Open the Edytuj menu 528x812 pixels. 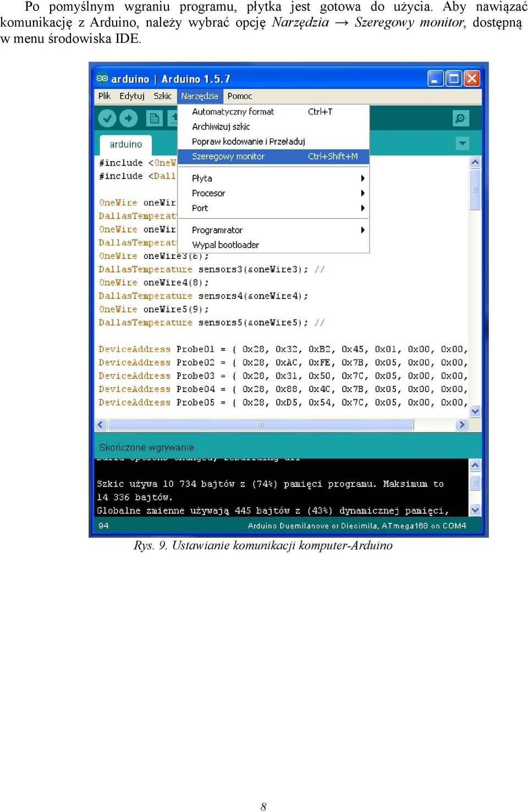click(x=132, y=96)
